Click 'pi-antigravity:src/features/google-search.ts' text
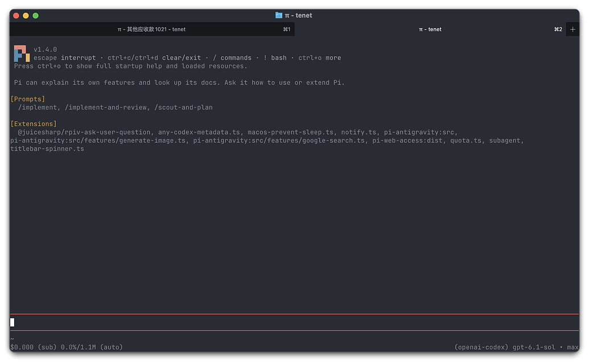 pyautogui.click(x=280, y=140)
